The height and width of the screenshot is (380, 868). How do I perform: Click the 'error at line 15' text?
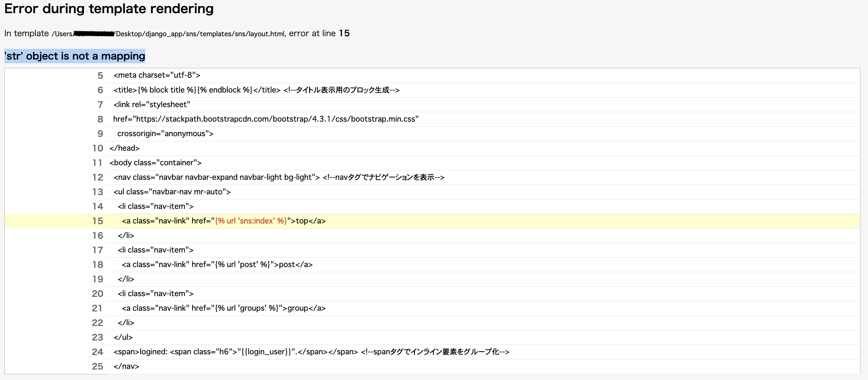pos(317,33)
